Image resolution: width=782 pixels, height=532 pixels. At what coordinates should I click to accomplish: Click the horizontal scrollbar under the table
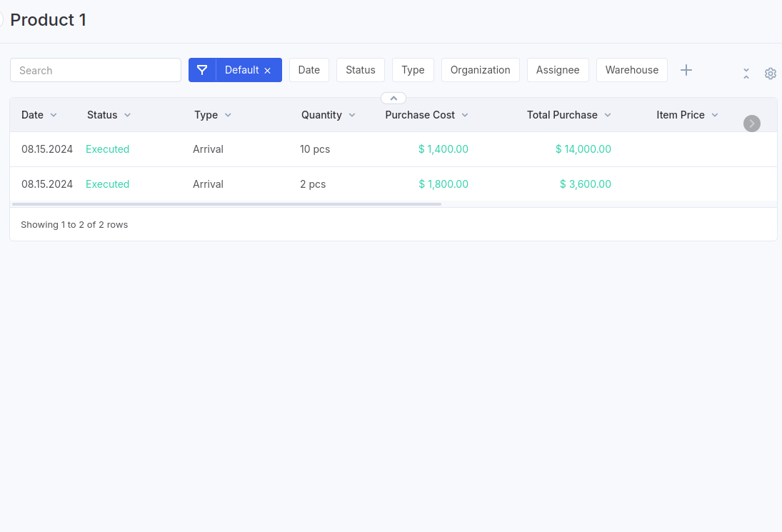pyautogui.click(x=226, y=204)
